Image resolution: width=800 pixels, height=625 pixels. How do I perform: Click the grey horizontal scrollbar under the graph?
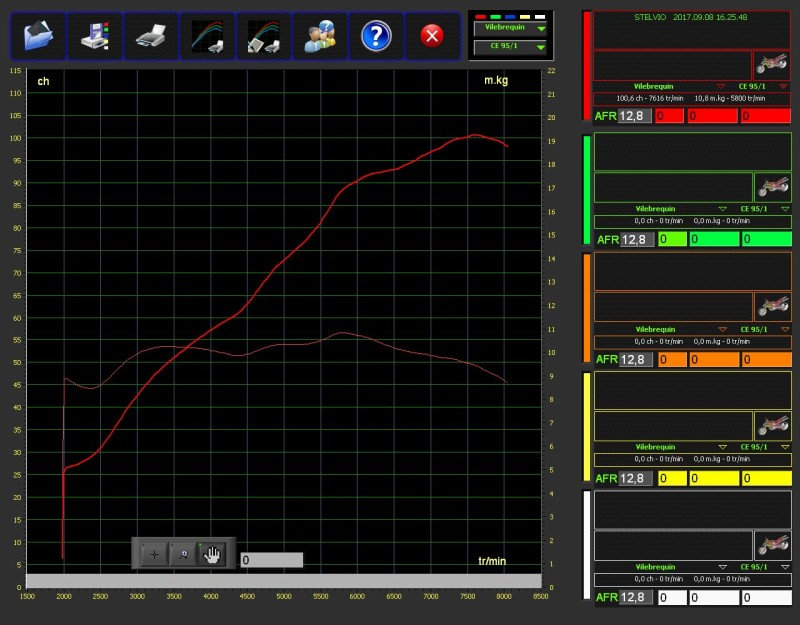(x=284, y=581)
